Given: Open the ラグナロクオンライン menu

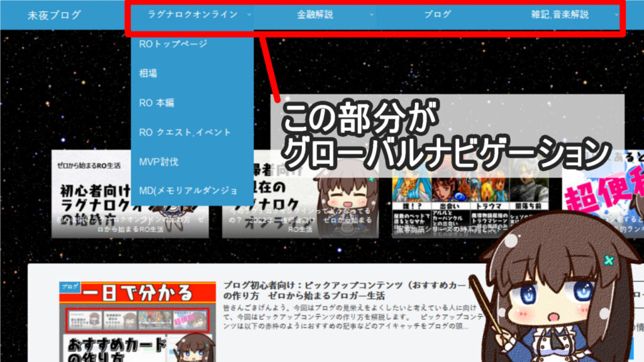Looking at the screenshot, I should click(x=192, y=14).
